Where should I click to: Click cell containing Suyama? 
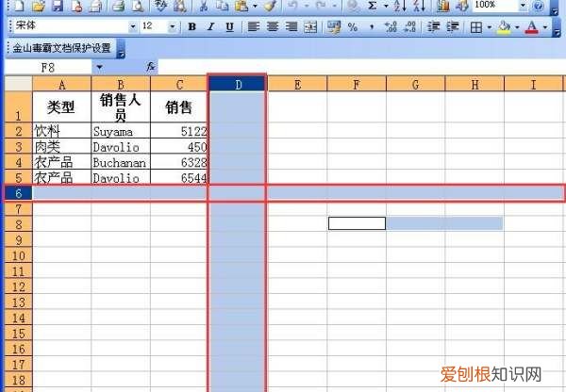point(121,131)
